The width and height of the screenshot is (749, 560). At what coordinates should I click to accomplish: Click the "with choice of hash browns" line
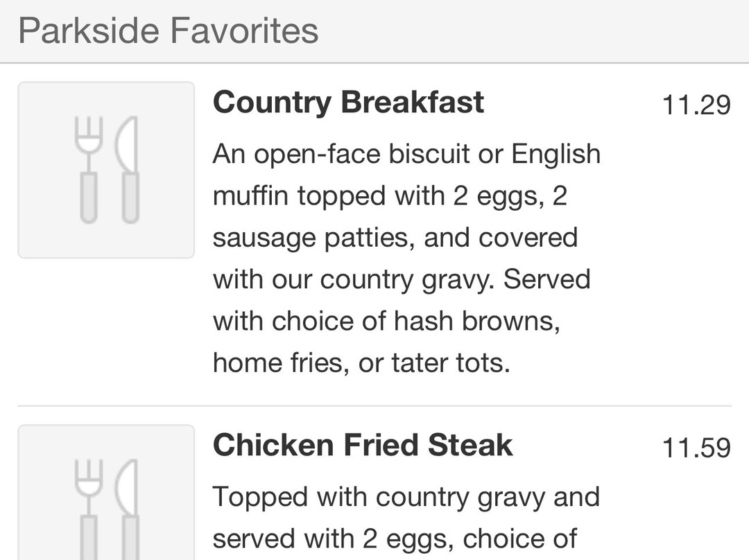(x=386, y=321)
